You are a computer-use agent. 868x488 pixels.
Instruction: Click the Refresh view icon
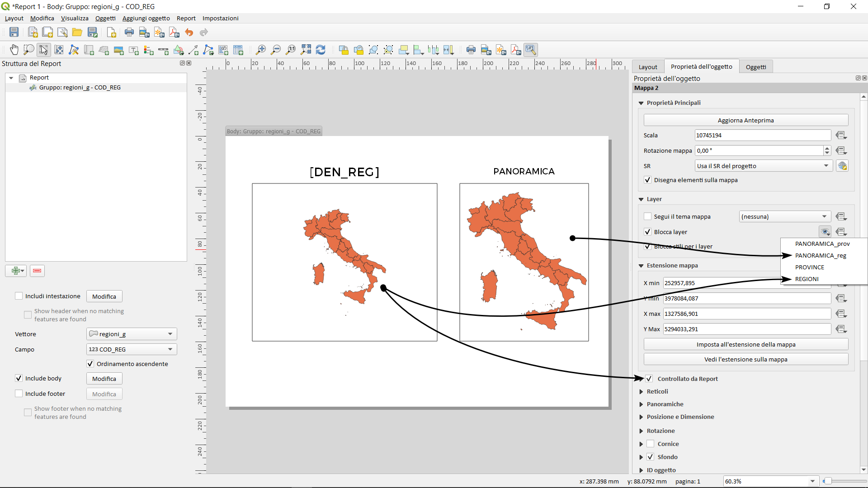321,50
